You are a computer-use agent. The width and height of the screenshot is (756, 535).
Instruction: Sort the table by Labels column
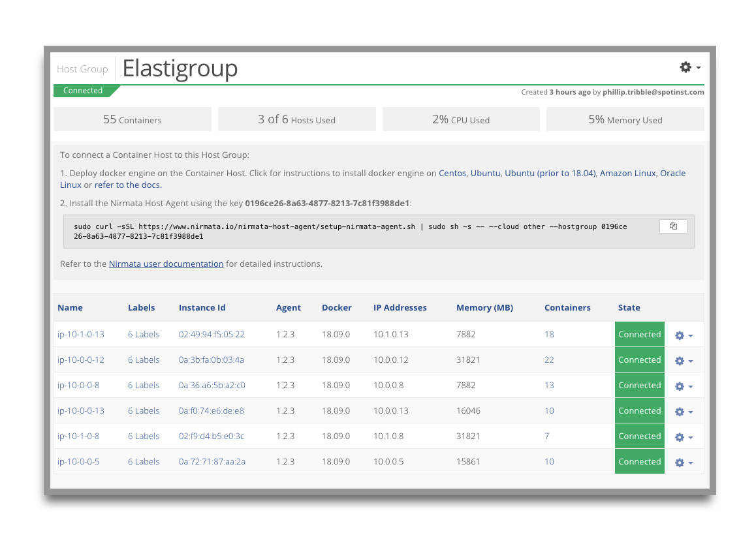click(x=141, y=307)
